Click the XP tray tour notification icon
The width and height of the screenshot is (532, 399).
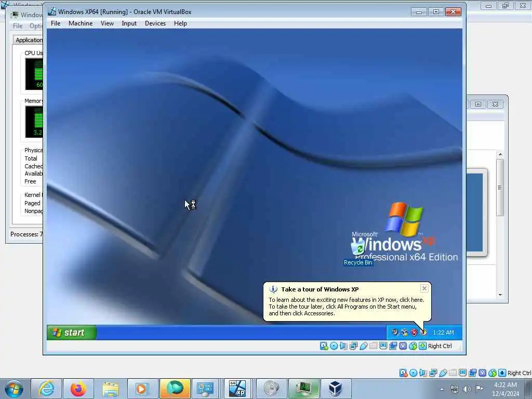point(423,332)
